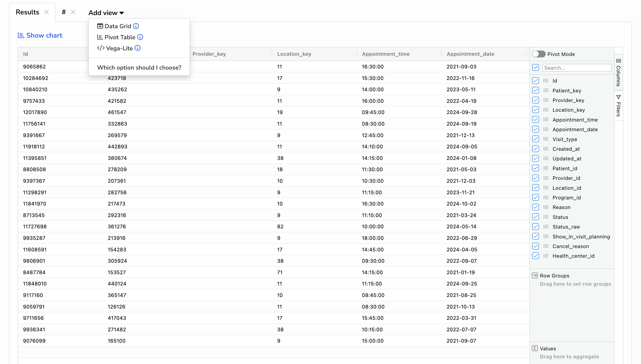This screenshot has height=364, width=641.
Task: Click the drag handle icon next to Visit_type
Action: 546,139
